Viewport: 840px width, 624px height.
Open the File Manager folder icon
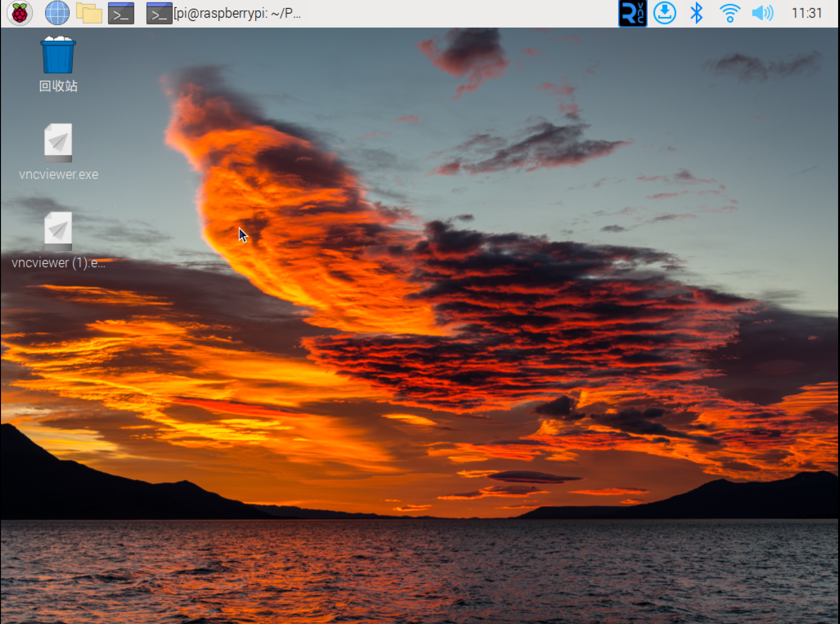[89, 13]
